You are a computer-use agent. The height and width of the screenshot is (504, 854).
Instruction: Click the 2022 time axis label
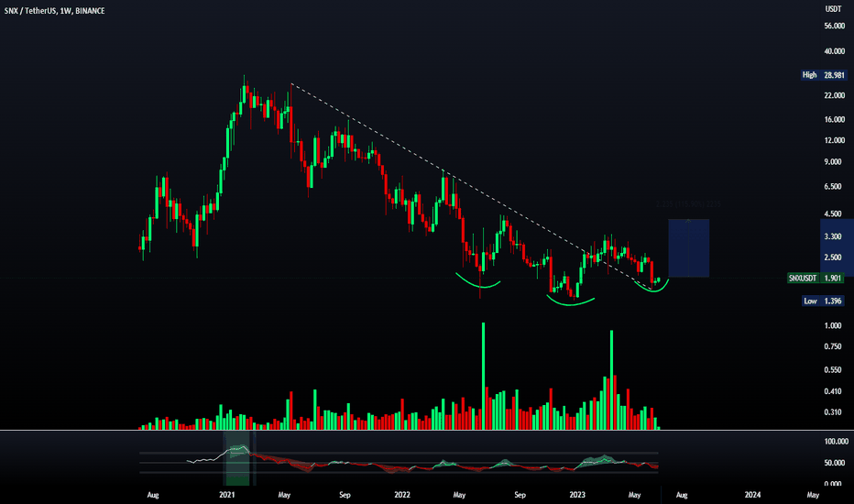coord(402,495)
